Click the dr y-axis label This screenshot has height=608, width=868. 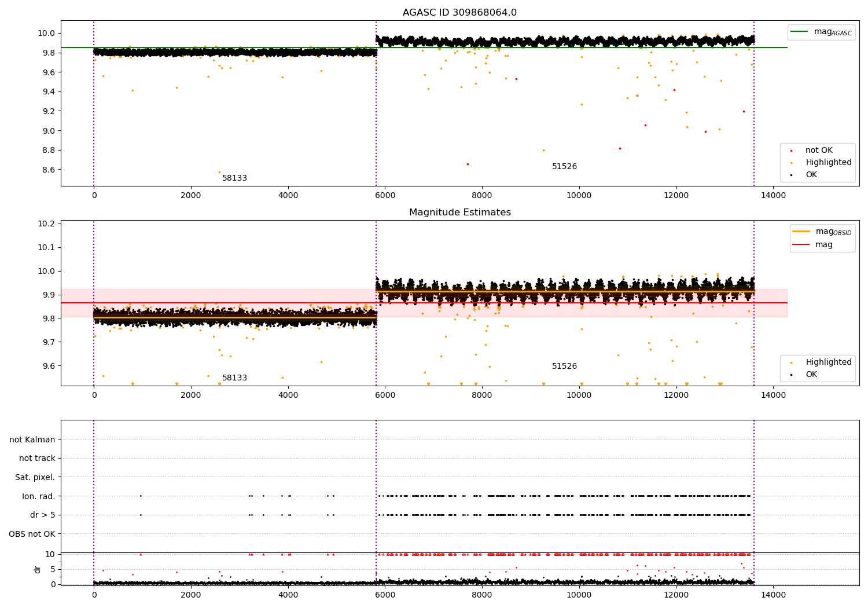(x=38, y=569)
